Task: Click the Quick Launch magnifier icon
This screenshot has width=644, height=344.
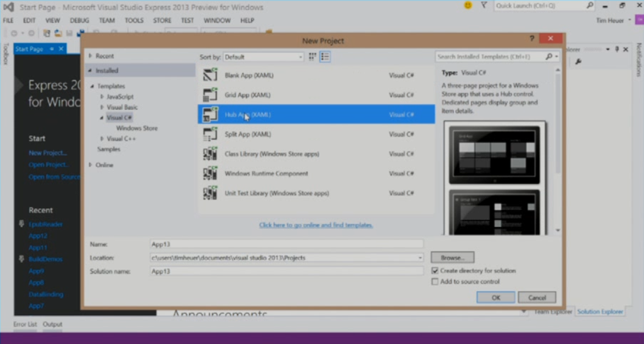Action: [590, 6]
